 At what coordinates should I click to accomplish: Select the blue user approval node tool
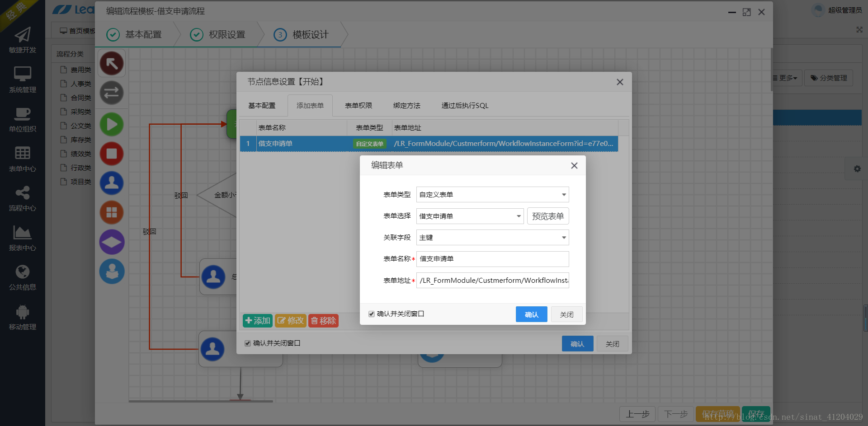pyautogui.click(x=112, y=183)
